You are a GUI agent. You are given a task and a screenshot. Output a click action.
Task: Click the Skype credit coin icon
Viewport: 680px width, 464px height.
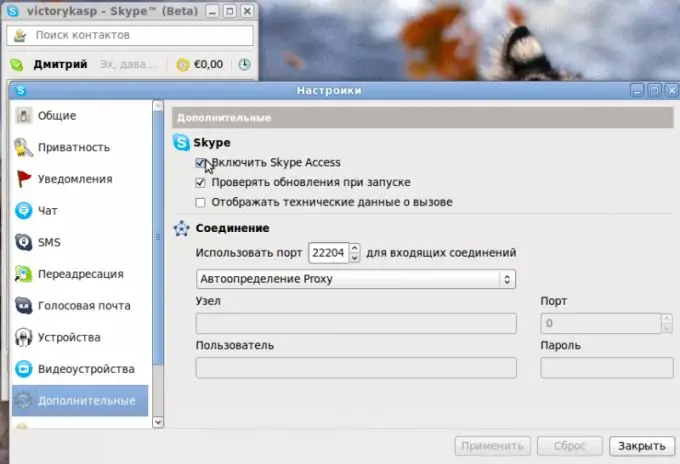click(x=183, y=65)
